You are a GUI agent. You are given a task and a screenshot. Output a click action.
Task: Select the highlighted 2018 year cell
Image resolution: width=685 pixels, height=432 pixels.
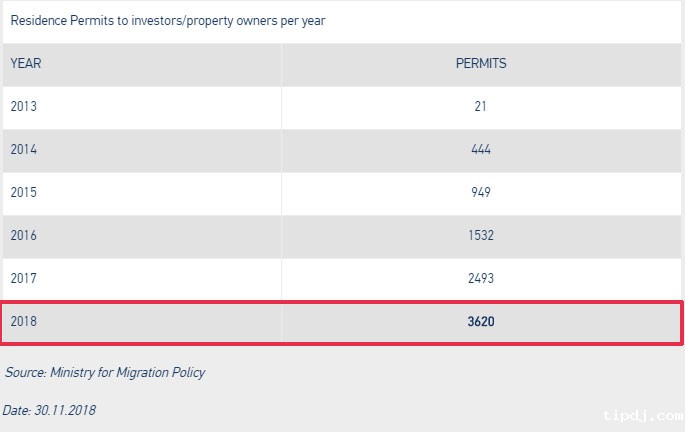pos(22,323)
